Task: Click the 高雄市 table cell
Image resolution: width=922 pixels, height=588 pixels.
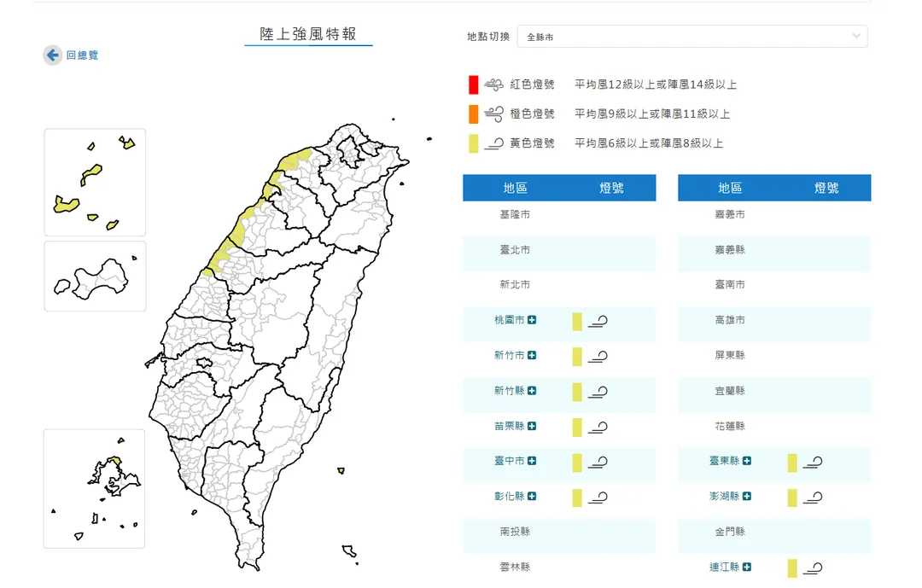Action: coord(730,320)
